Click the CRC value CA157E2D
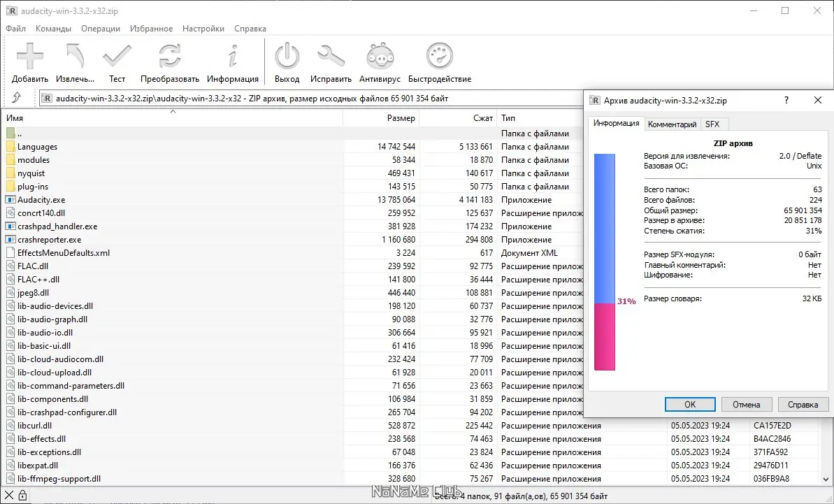 point(772,426)
